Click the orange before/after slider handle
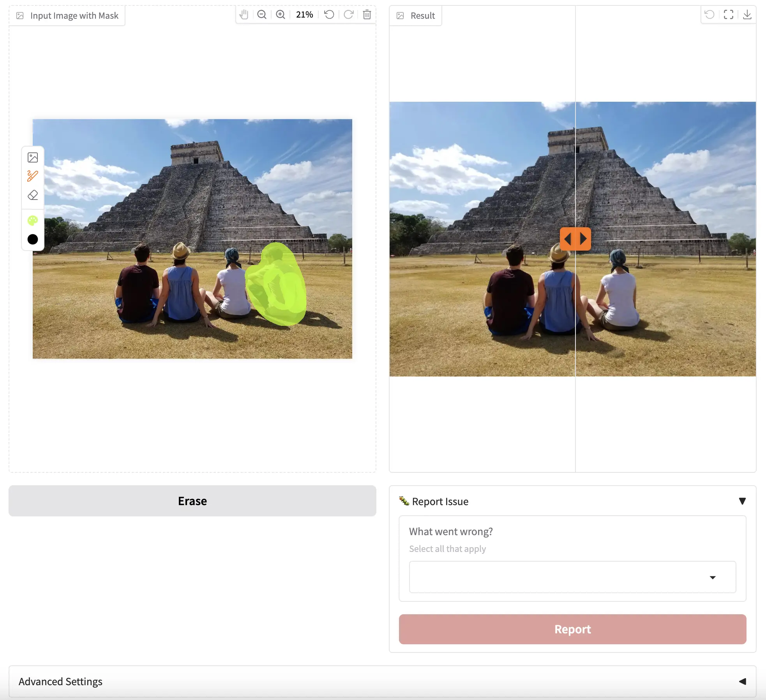 click(575, 239)
